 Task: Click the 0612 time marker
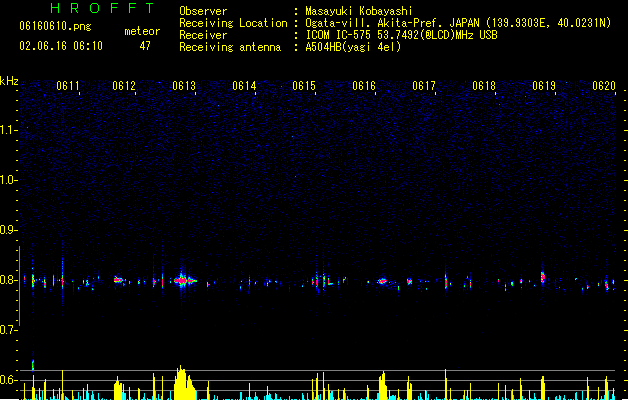tap(124, 86)
